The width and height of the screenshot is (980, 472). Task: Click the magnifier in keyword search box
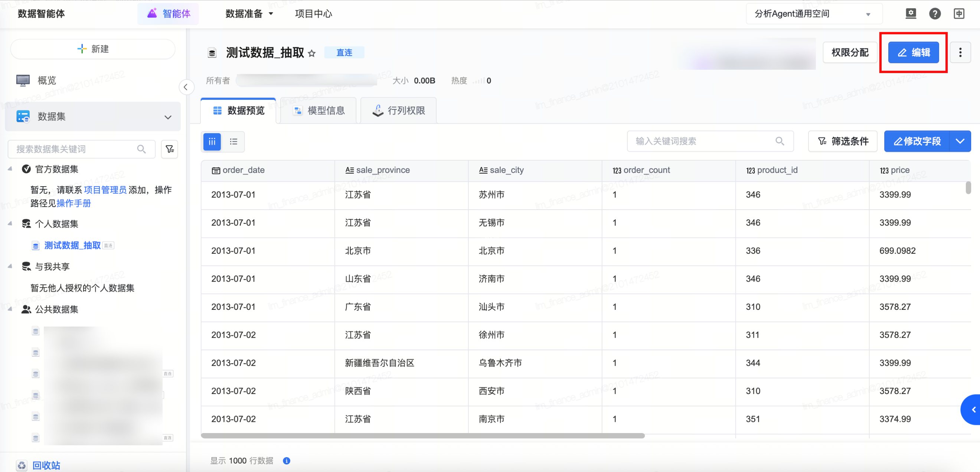(780, 141)
